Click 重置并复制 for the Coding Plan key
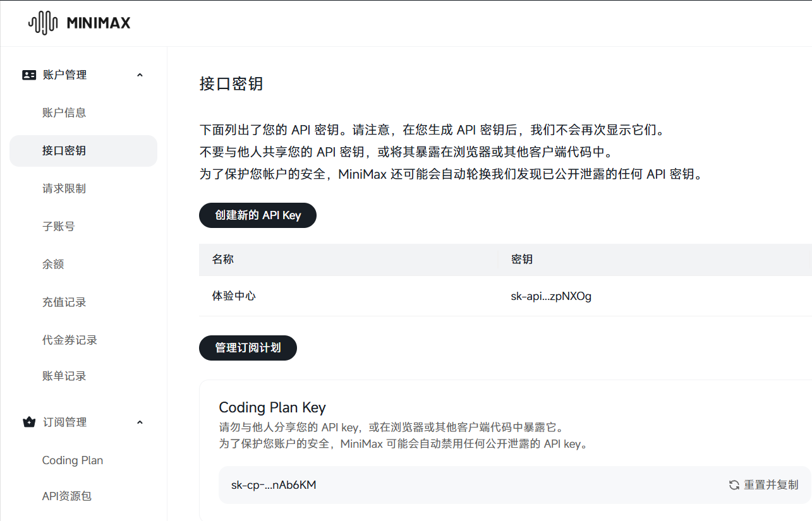The width and height of the screenshot is (812, 521). click(x=764, y=485)
